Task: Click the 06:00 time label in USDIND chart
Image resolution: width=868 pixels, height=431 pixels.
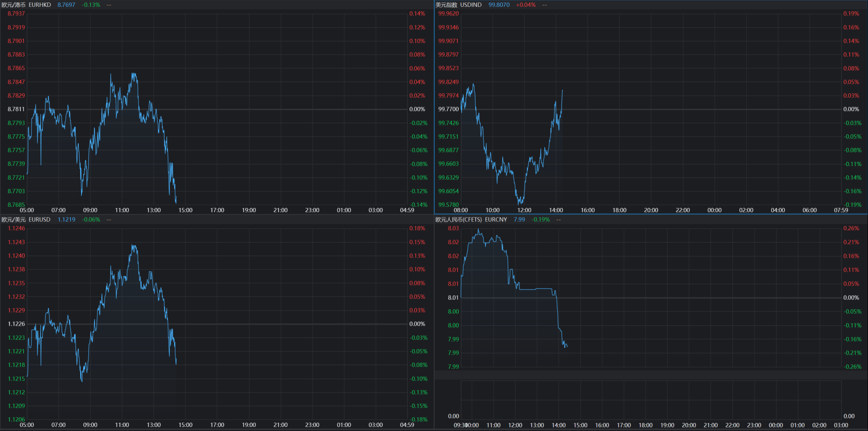Action: pyautogui.click(x=810, y=210)
